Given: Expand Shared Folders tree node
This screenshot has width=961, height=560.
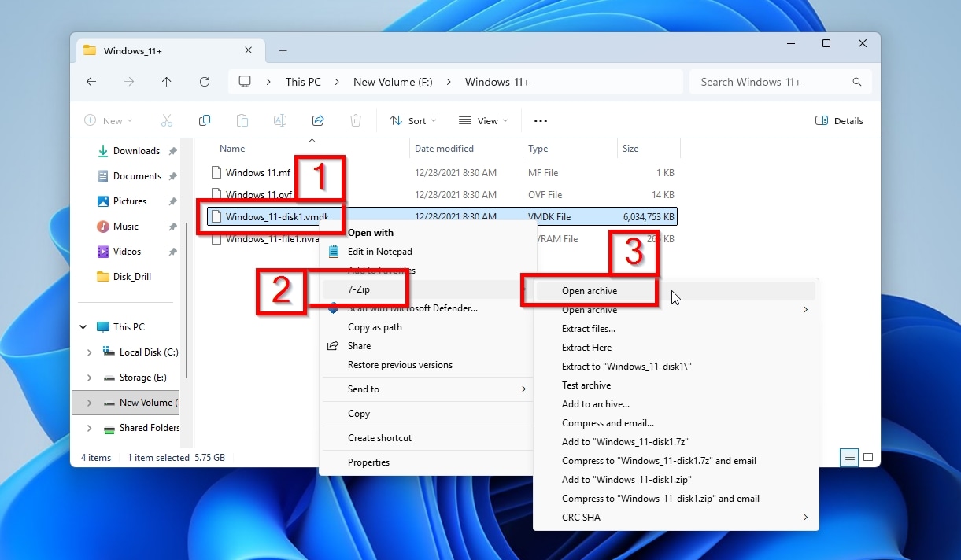Looking at the screenshot, I should 89,428.
